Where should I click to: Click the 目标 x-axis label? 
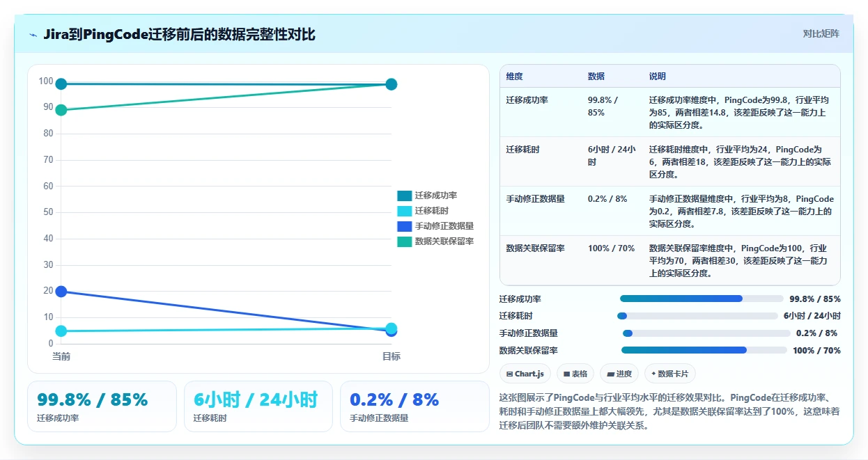point(392,356)
